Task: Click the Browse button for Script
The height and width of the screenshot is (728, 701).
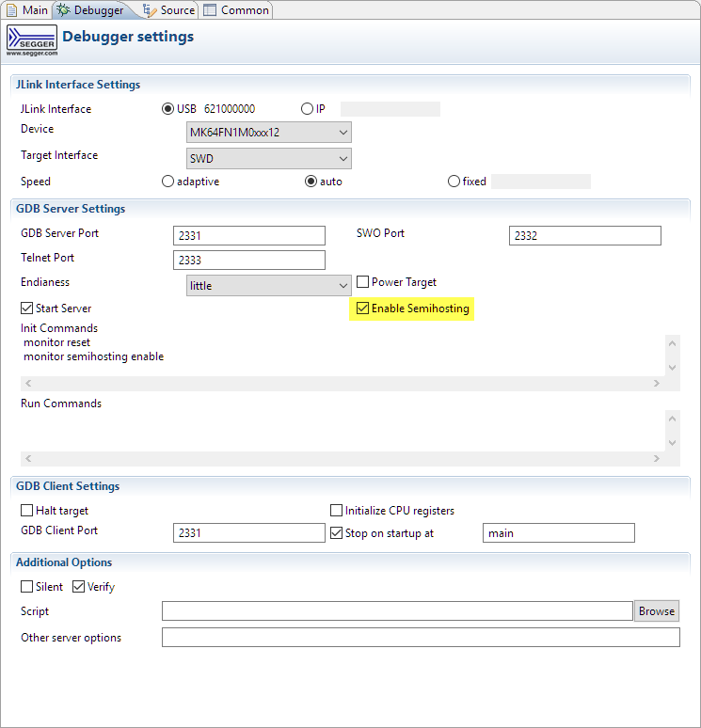Action: [656, 611]
